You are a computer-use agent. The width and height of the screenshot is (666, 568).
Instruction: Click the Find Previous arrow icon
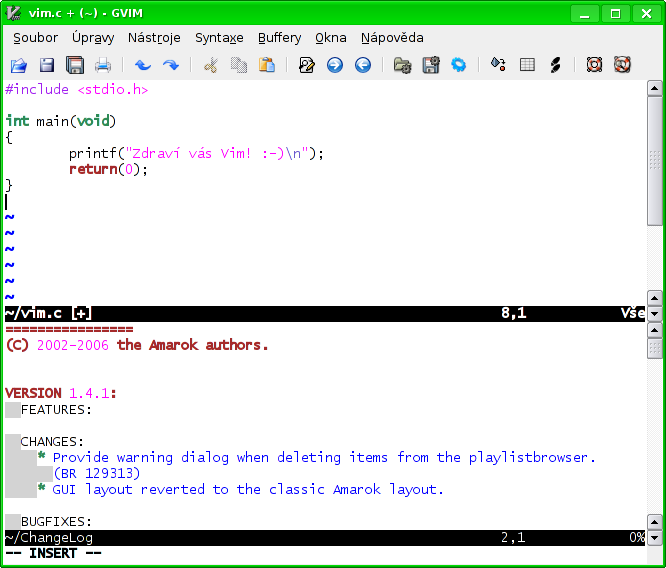(x=363, y=65)
